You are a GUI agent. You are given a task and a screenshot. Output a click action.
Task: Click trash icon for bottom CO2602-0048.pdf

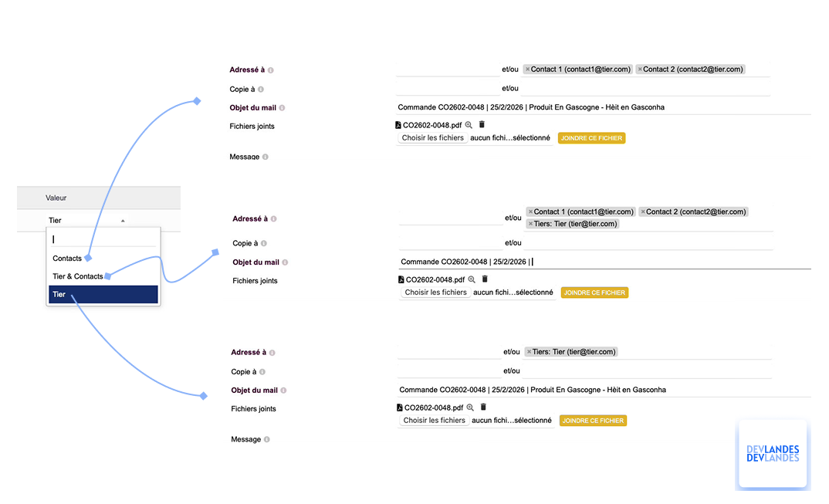tap(483, 407)
